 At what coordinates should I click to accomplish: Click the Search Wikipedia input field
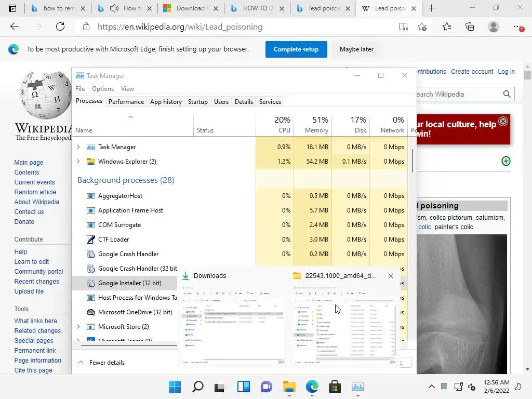pyautogui.click(x=458, y=94)
